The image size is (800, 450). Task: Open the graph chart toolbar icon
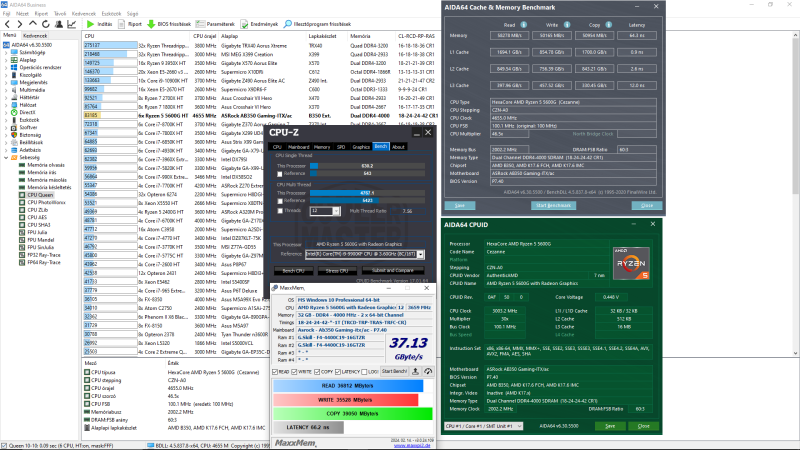pyautogui.click(x=72, y=24)
